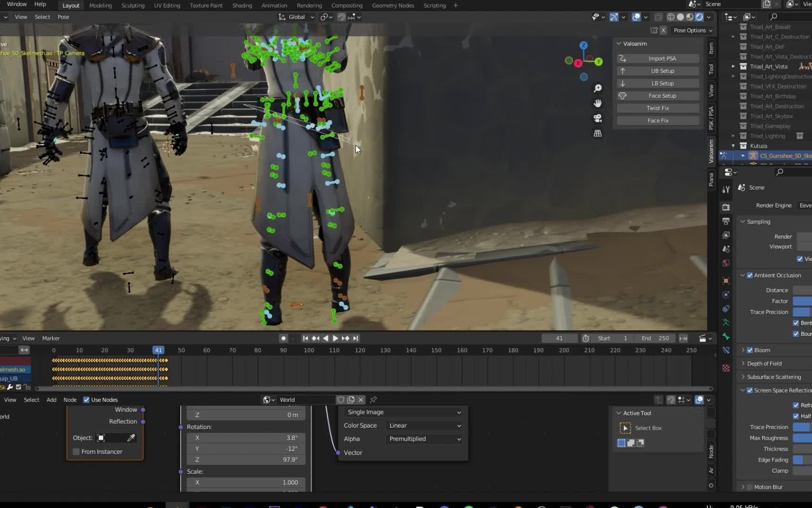812x508 pixels.
Task: Pin the World node tree
Action: click(374, 400)
